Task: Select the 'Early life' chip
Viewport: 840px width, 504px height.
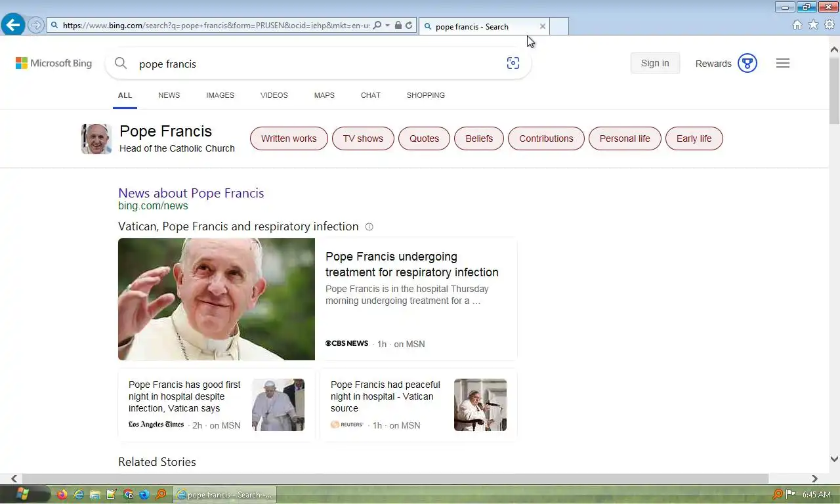Action: click(694, 138)
